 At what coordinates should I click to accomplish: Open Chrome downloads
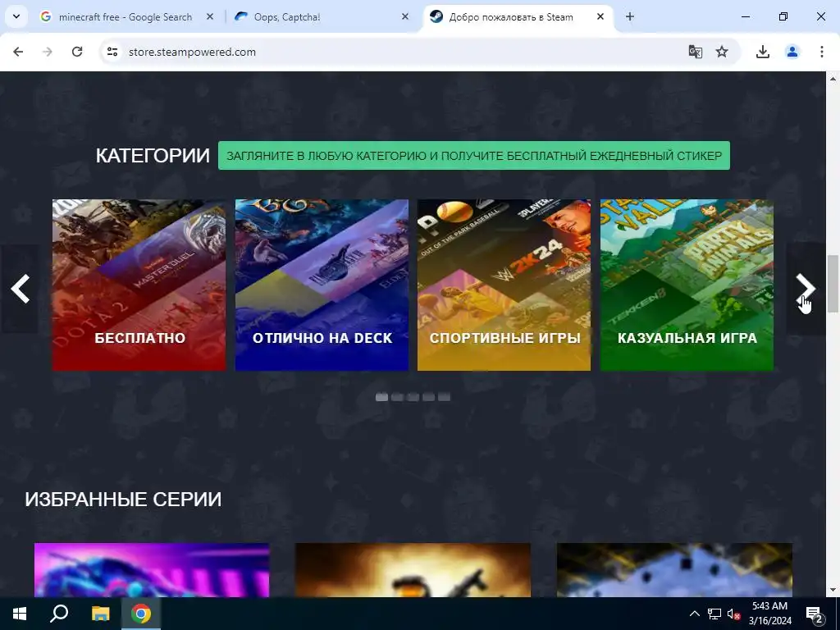click(763, 52)
